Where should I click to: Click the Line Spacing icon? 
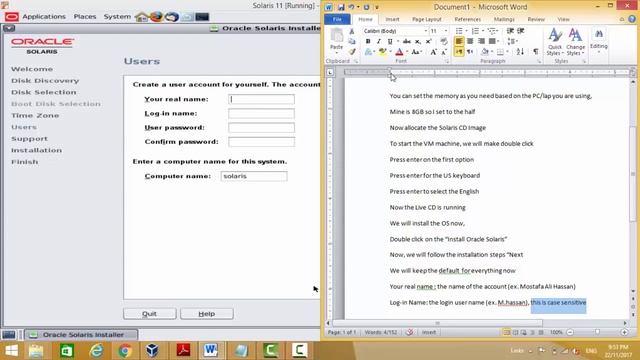pos(511,41)
